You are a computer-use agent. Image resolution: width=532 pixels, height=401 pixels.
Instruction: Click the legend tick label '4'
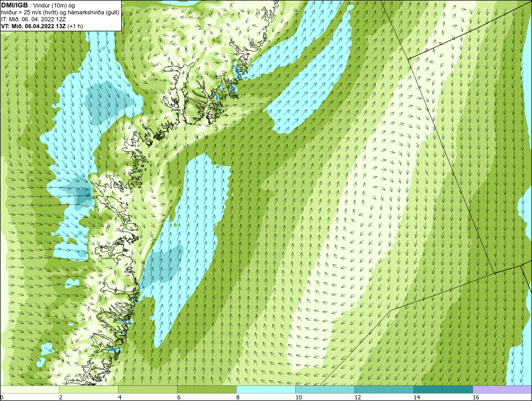(120, 397)
